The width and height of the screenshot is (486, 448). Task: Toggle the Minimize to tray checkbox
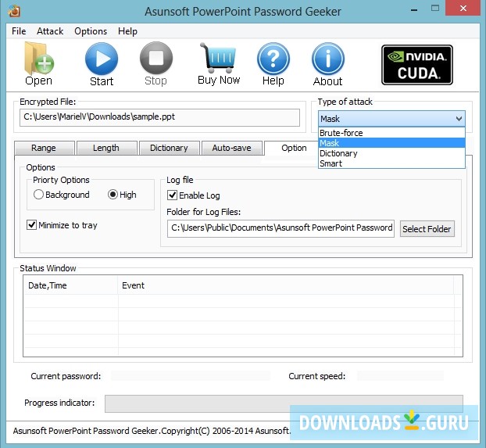pyautogui.click(x=31, y=224)
